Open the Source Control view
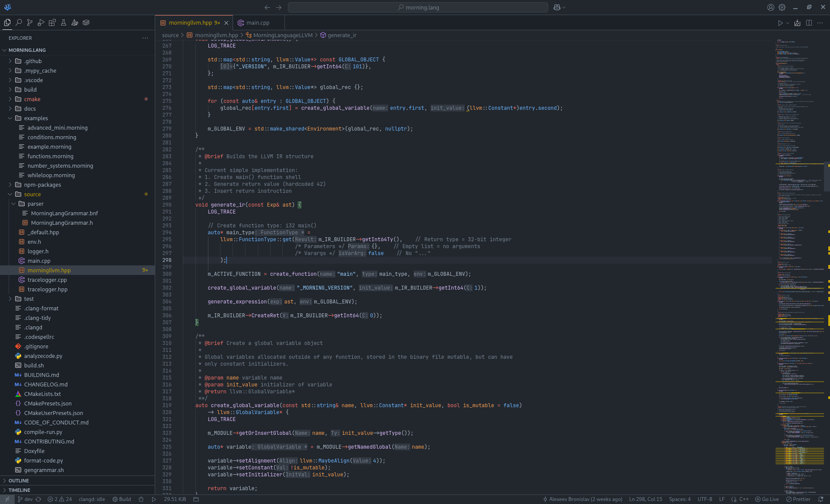Screen dimensions: 830x504 pyautogui.click(x=30, y=22)
